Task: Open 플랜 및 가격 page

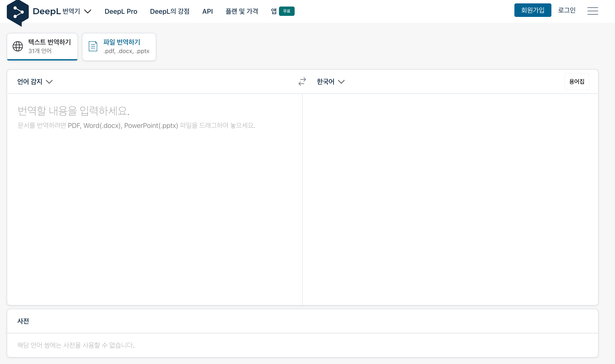Action: point(242,11)
